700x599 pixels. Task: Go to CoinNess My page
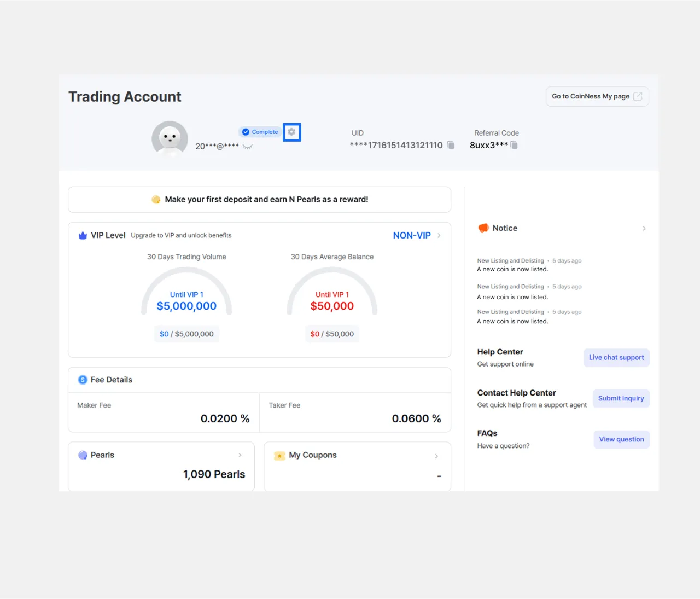(x=597, y=96)
